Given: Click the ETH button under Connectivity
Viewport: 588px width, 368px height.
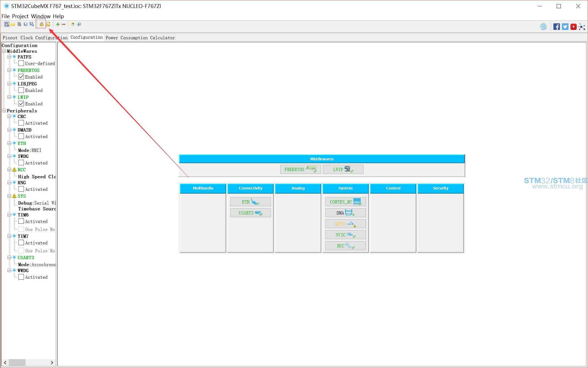Looking at the screenshot, I should pyautogui.click(x=250, y=202).
